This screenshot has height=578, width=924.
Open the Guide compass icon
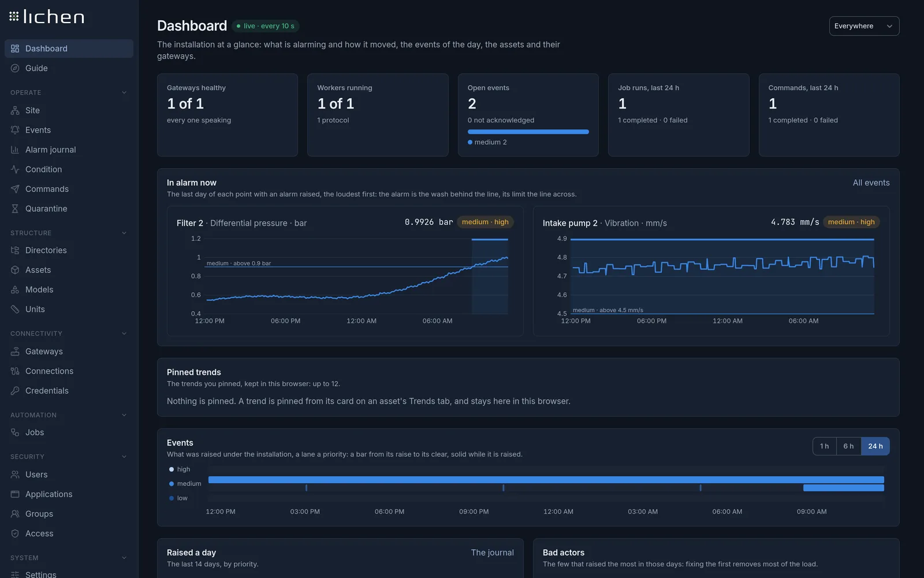tap(15, 68)
